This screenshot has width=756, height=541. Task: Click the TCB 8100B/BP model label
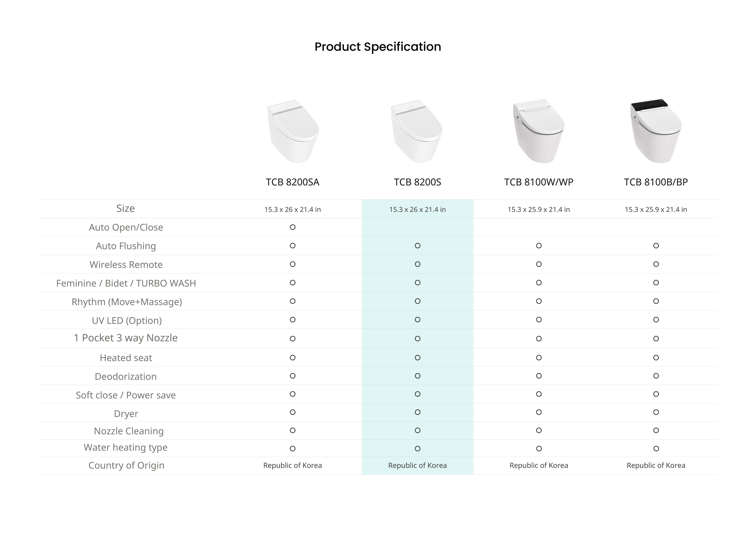coord(656,182)
